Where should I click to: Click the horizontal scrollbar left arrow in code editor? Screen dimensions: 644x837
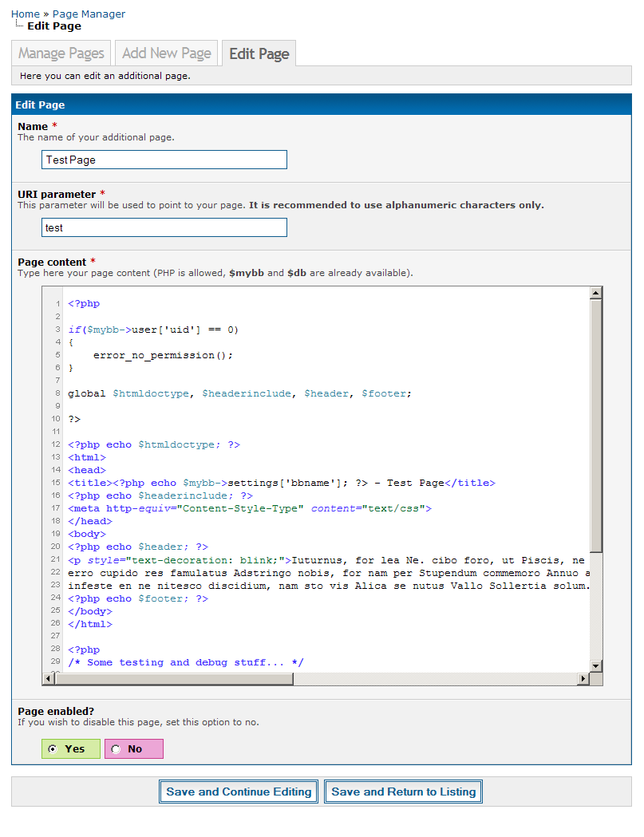pyautogui.click(x=49, y=679)
